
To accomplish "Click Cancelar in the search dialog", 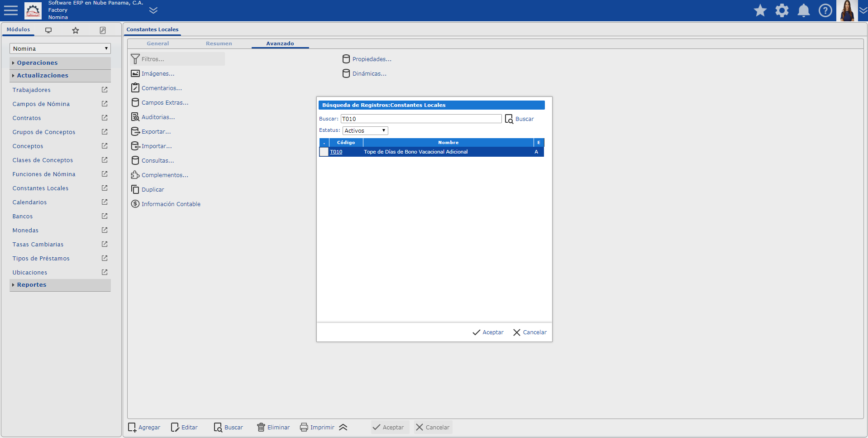I will 529,332.
